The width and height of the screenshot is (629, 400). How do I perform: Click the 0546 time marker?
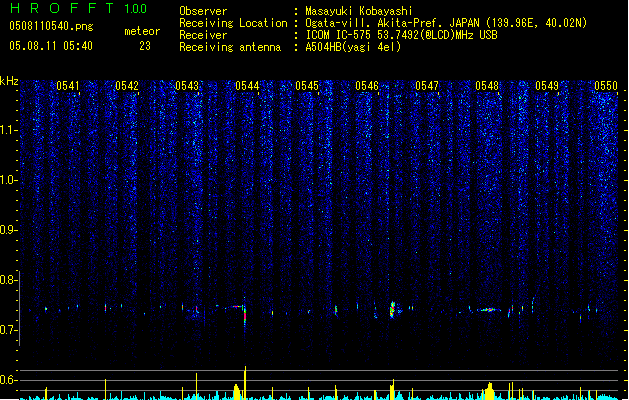(367, 86)
